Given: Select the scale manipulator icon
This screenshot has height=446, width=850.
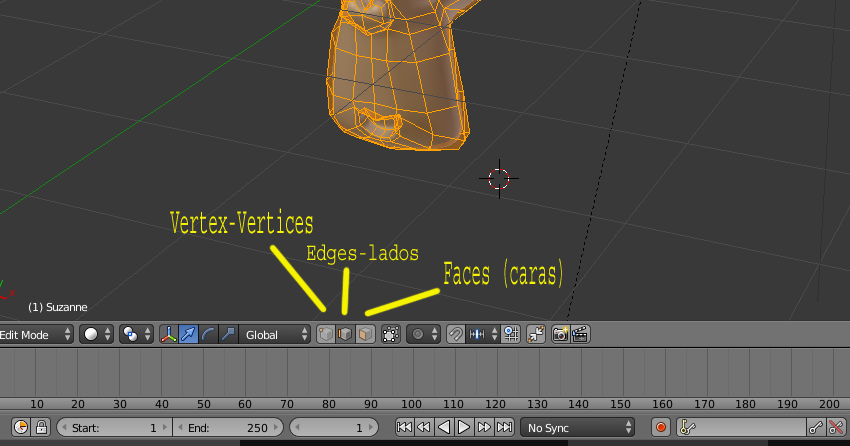Looking at the screenshot, I should (228, 334).
